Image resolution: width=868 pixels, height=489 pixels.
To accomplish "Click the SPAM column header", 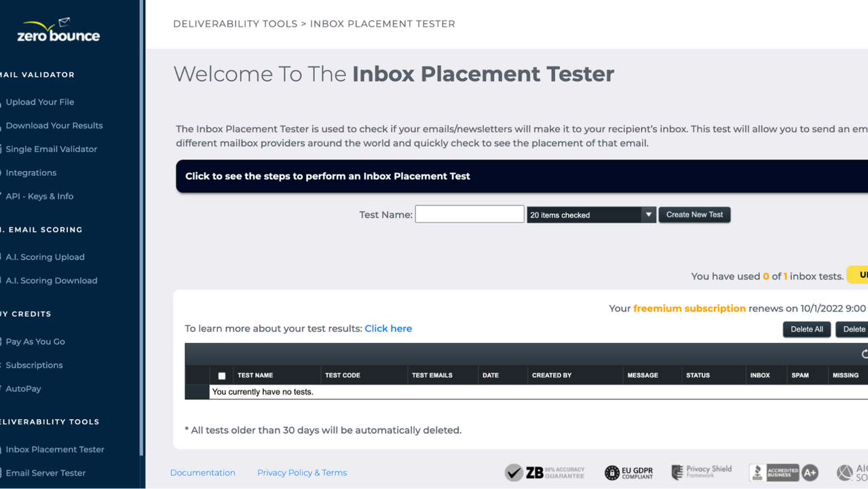I will coord(800,375).
